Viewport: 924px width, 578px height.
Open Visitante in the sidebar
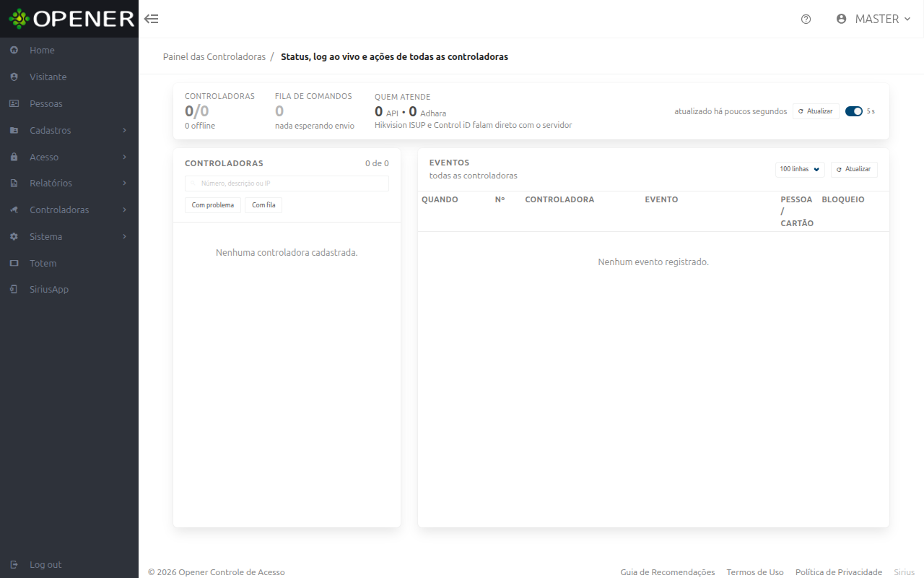click(x=69, y=77)
